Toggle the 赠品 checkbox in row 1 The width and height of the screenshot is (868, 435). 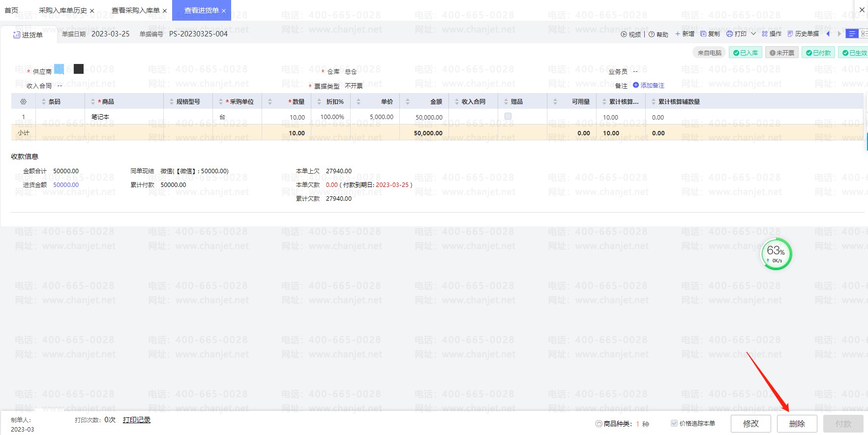click(x=508, y=117)
